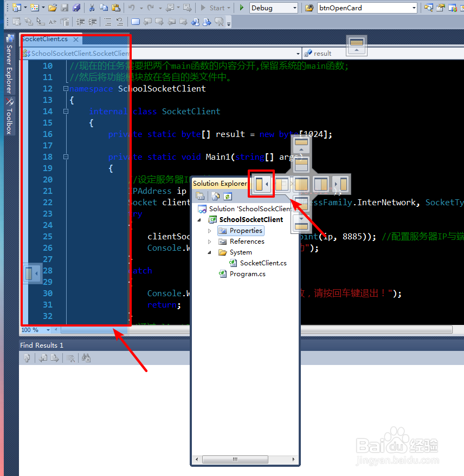Click the Cut scissors icon
Image resolution: width=464 pixels, height=476 pixels.
click(92, 8)
